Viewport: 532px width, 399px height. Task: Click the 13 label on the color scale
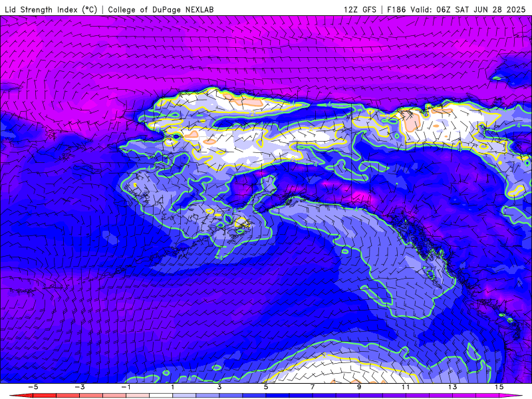point(452,387)
